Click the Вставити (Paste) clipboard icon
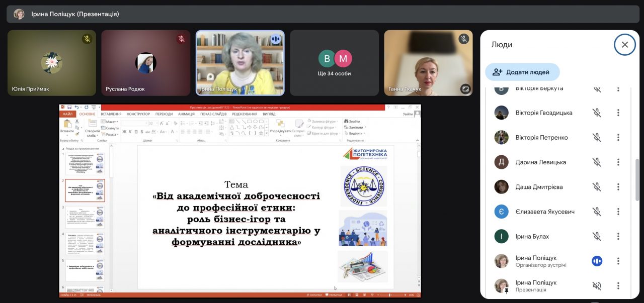This screenshot has height=303, width=644. 66,125
